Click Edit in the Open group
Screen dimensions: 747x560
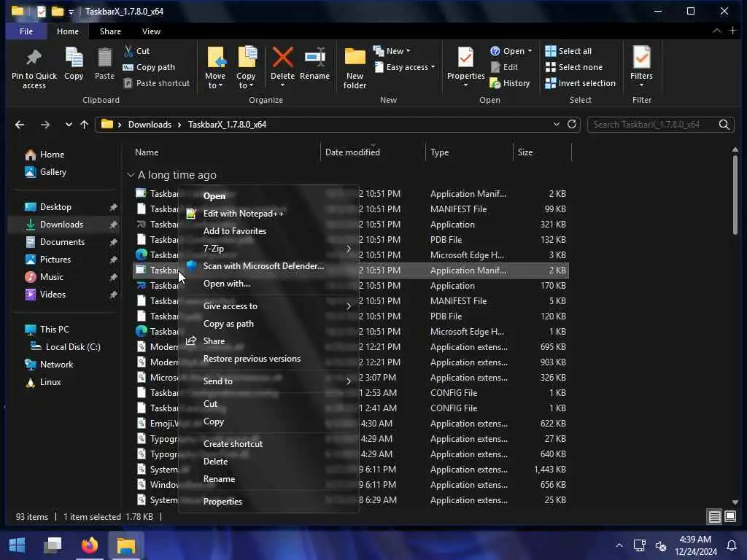tap(504, 67)
